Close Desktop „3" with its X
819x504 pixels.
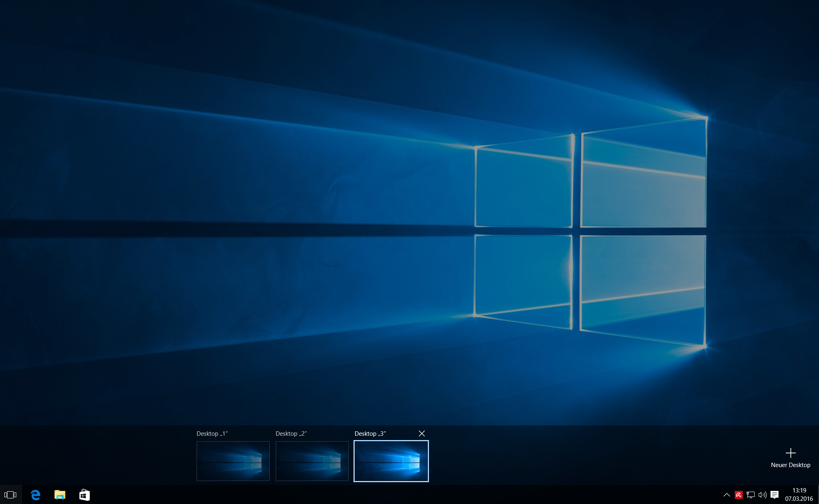pyautogui.click(x=422, y=433)
